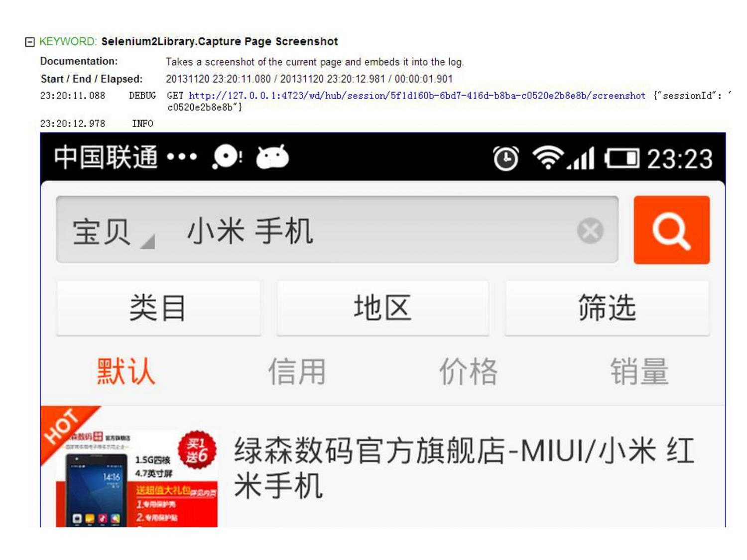The height and width of the screenshot is (560, 747).
Task: Open the session screenshot URL link
Action: [x=417, y=96]
